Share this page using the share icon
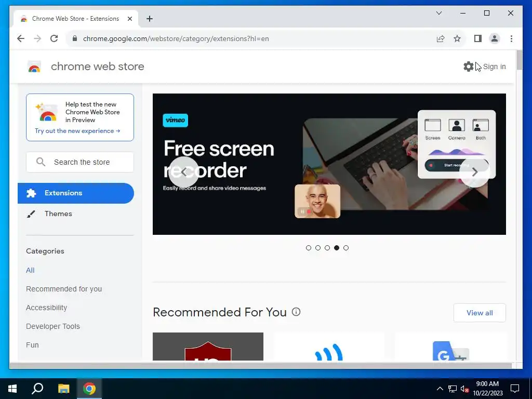The width and height of the screenshot is (532, 399). pos(441,38)
